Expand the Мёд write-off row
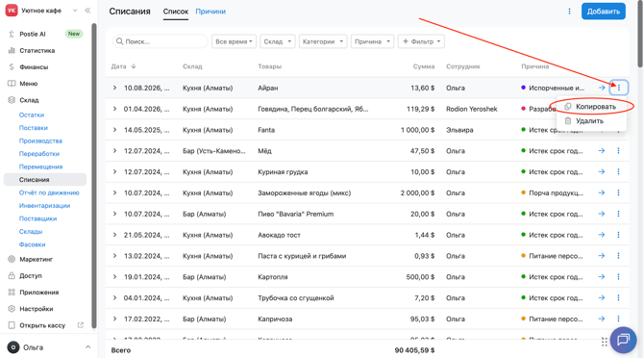The width and height of the screenshot is (644, 358). (x=115, y=151)
